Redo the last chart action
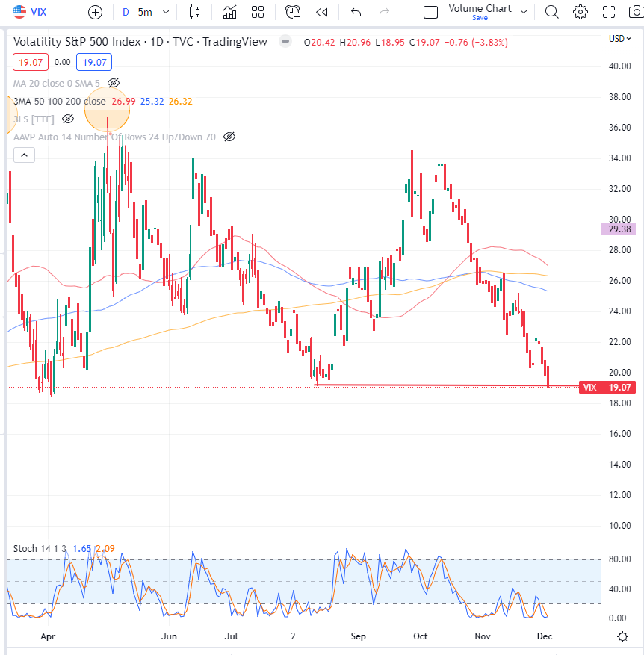The width and height of the screenshot is (644, 655). click(384, 13)
